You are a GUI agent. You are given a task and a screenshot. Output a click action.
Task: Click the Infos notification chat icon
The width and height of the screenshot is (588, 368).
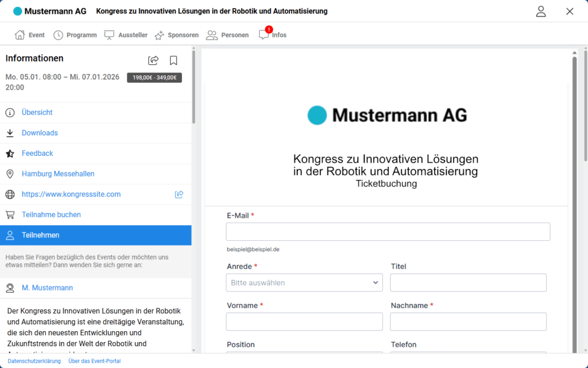point(264,34)
